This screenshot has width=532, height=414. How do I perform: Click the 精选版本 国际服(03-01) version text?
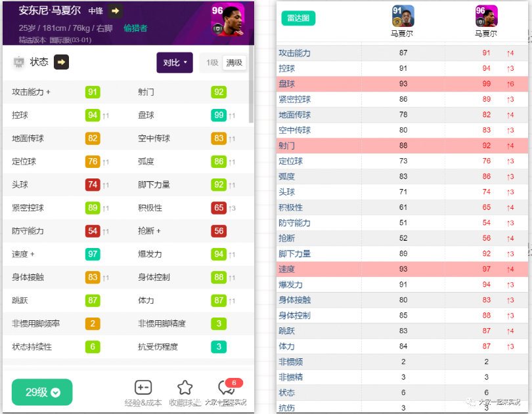(55, 40)
